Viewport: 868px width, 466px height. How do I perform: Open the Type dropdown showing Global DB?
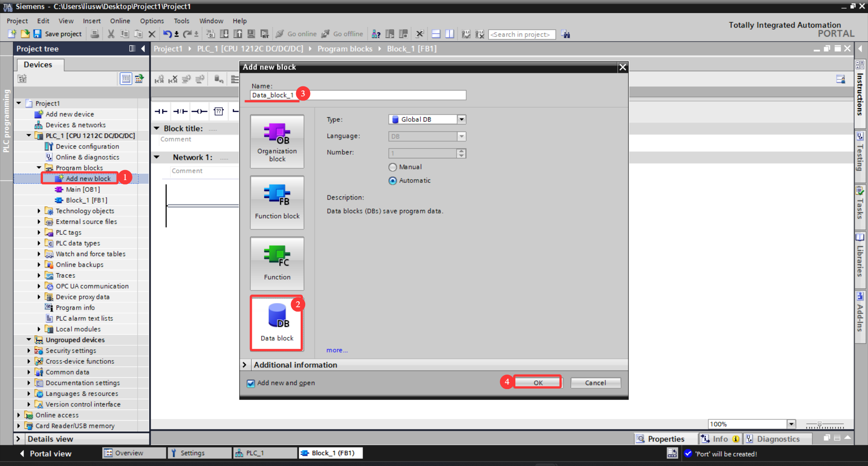click(x=462, y=119)
